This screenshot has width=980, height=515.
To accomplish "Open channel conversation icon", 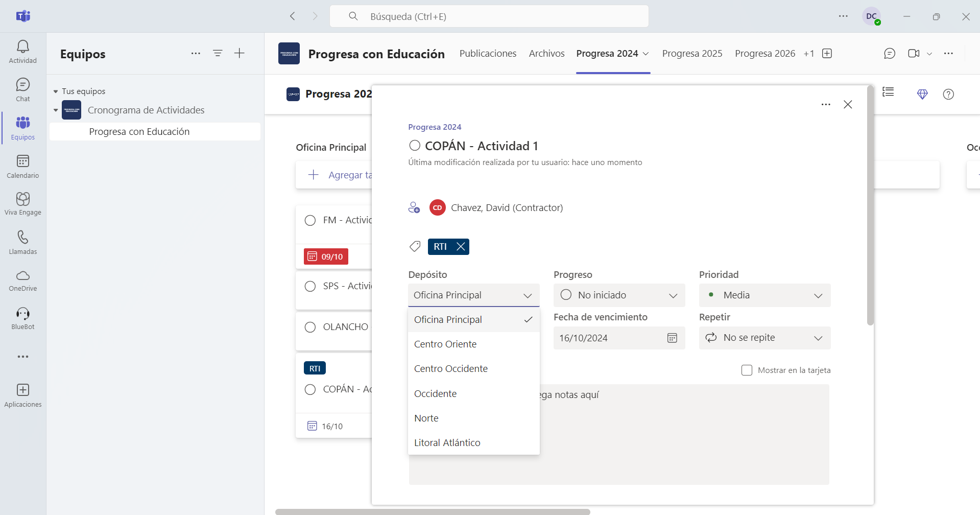I will (x=890, y=54).
